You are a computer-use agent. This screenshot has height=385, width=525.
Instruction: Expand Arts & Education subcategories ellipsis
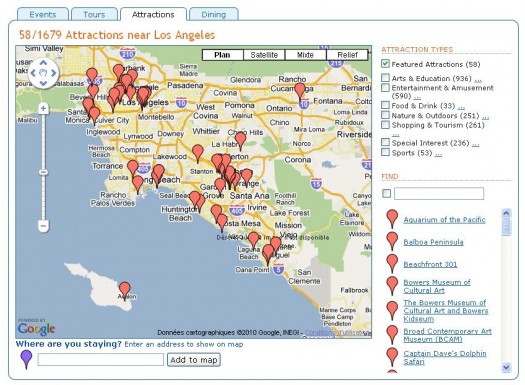click(x=478, y=80)
